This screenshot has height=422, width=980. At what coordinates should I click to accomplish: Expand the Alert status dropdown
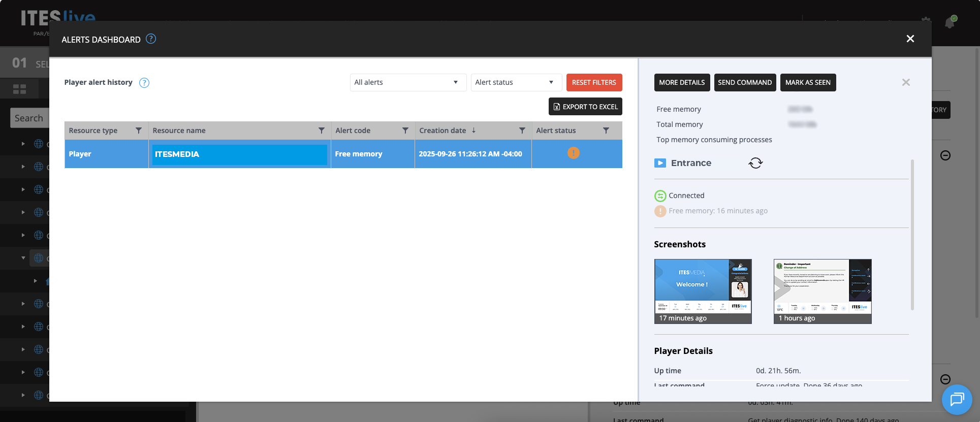516,82
